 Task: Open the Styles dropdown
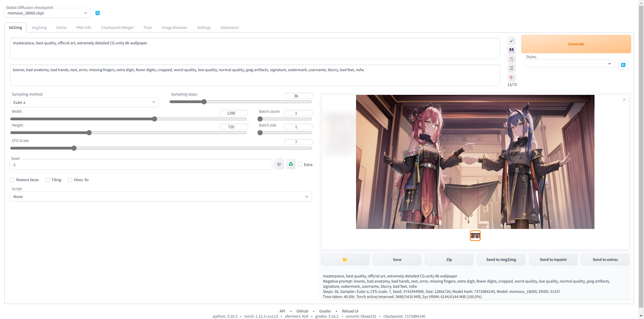pyautogui.click(x=569, y=64)
